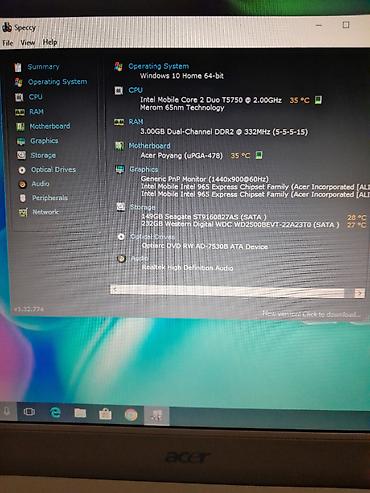Click the 232GB Western Digital drive entry

click(x=240, y=224)
